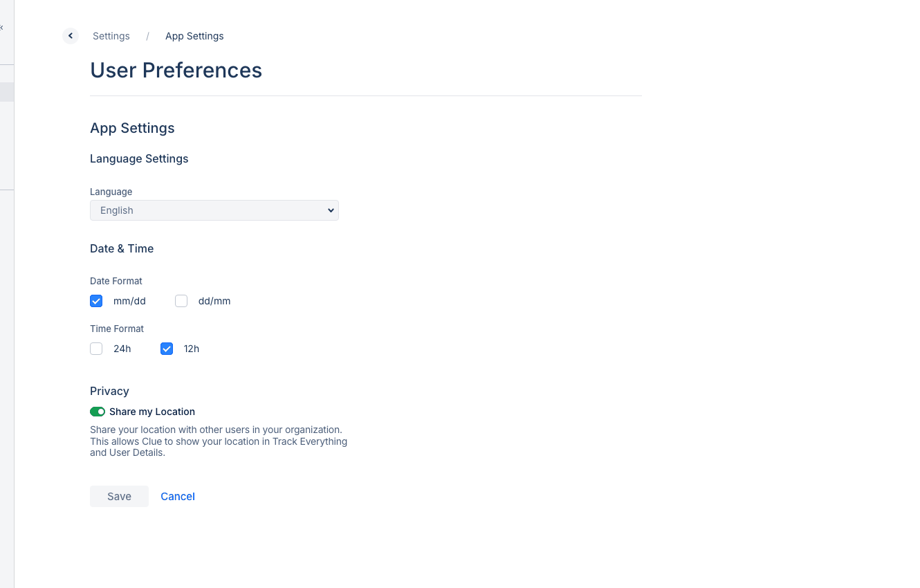Enable the 24h time format
The width and height of the screenshot is (920, 588).
coord(96,349)
